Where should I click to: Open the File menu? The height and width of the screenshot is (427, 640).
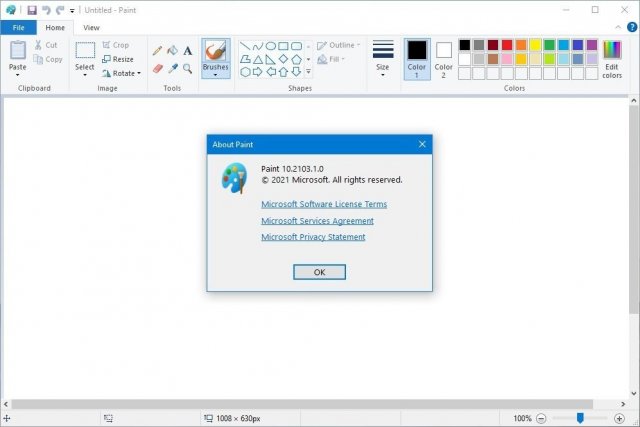(18, 27)
